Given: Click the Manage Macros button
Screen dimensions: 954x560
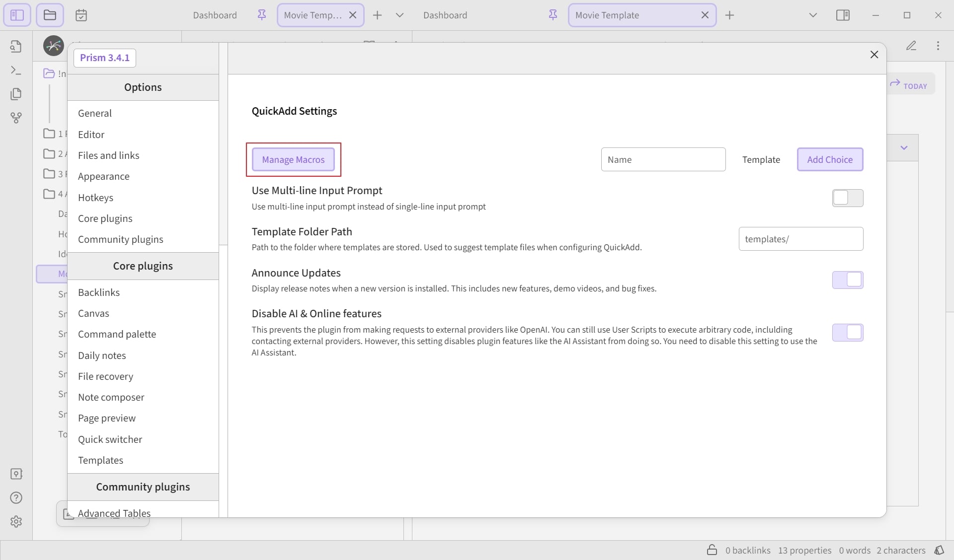Looking at the screenshot, I should tap(293, 159).
